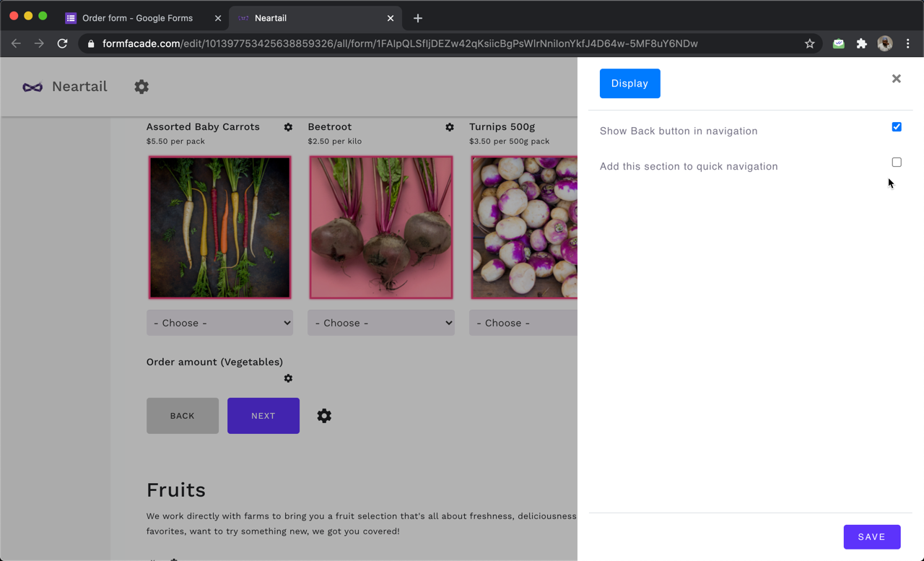924x561 pixels.
Task: Click gear icon for Assorted Baby Carrots
Action: point(288,127)
